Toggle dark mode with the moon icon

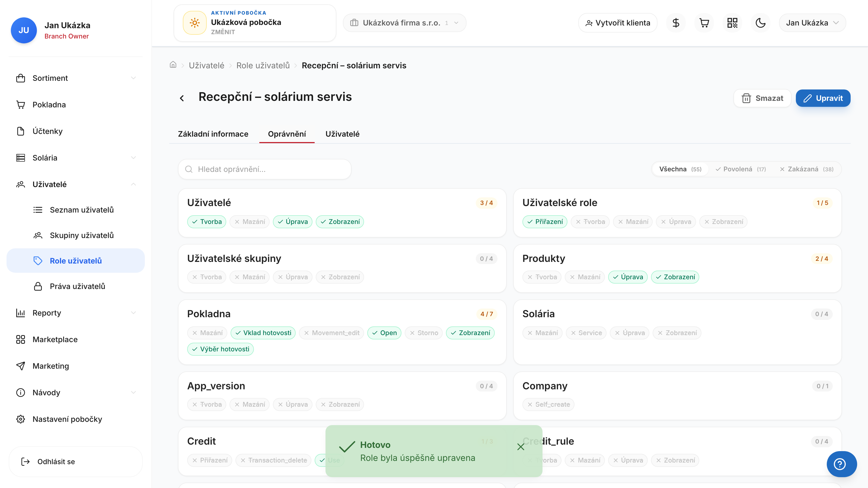pos(761,23)
